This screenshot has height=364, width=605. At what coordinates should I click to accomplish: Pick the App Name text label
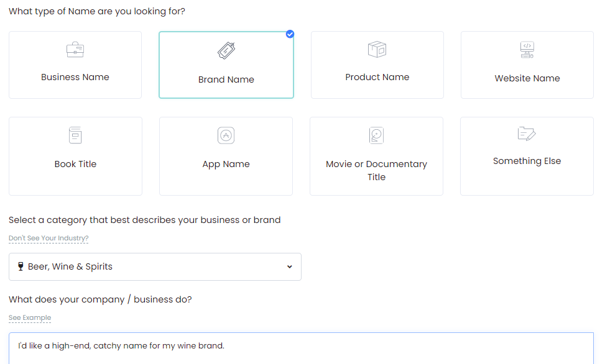point(226,164)
